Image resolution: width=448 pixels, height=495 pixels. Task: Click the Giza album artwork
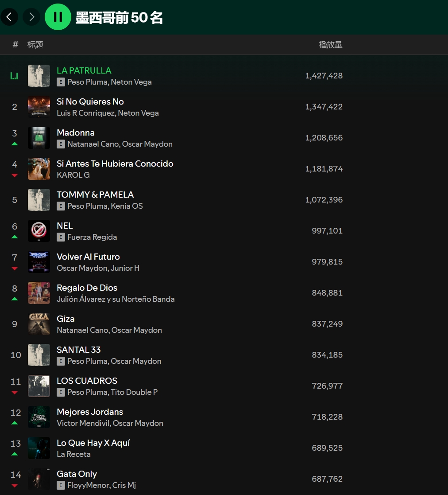click(x=39, y=324)
